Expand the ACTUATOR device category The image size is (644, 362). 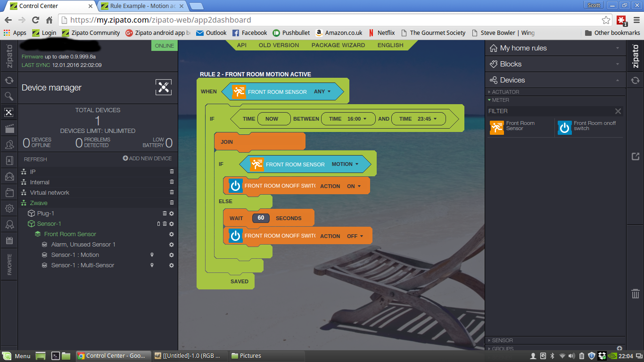click(x=505, y=92)
